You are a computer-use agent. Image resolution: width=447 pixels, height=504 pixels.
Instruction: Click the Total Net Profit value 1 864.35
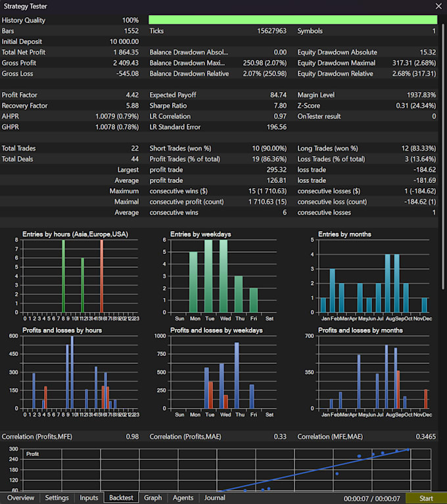point(126,52)
